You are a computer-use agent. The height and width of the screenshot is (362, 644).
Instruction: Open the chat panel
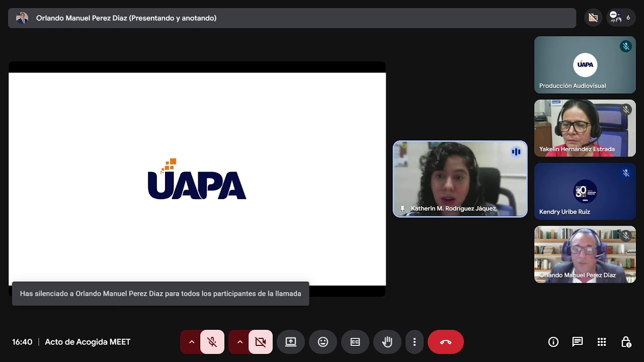pyautogui.click(x=578, y=342)
